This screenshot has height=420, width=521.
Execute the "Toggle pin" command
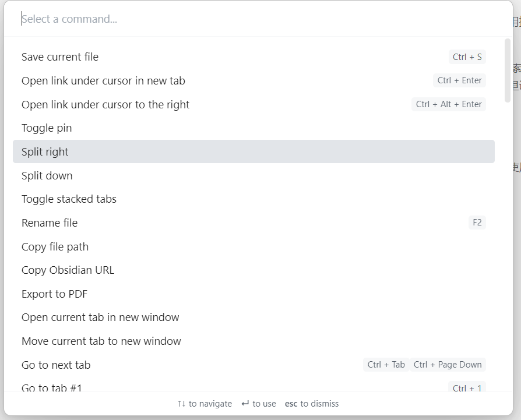tap(47, 128)
